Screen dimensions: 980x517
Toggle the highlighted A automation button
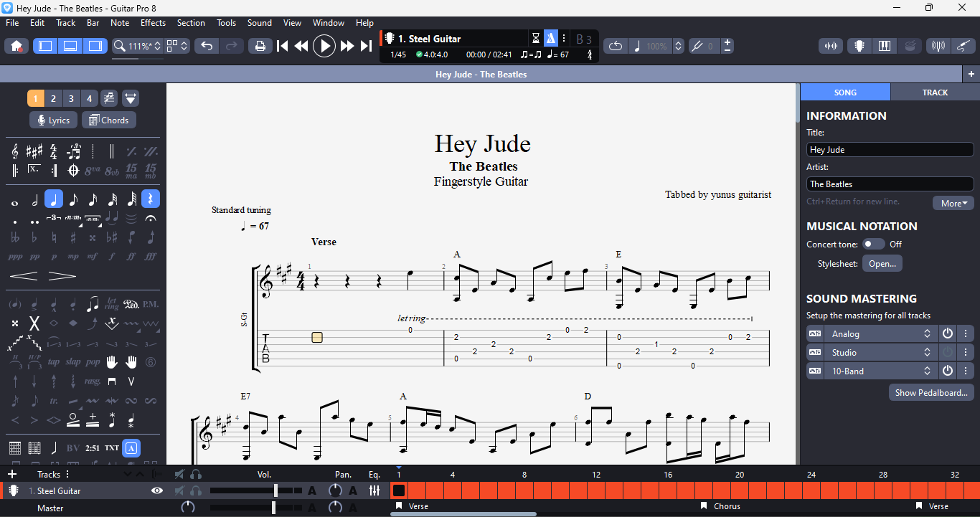[131, 448]
